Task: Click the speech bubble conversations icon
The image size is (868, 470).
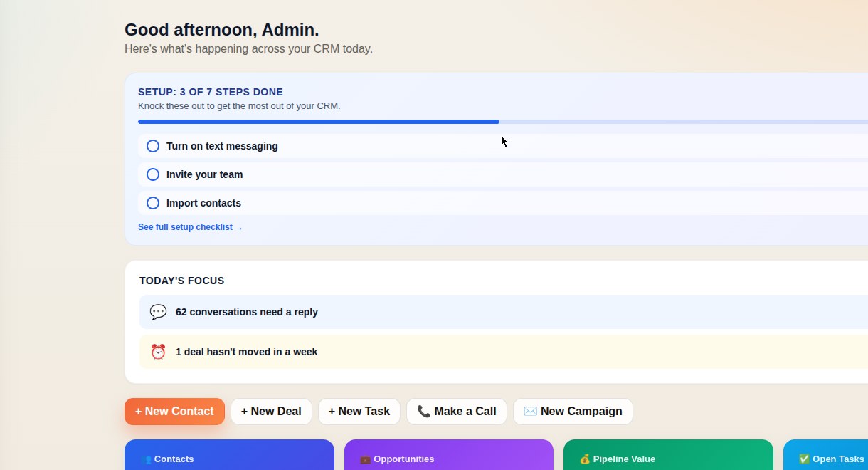Action: tap(158, 312)
